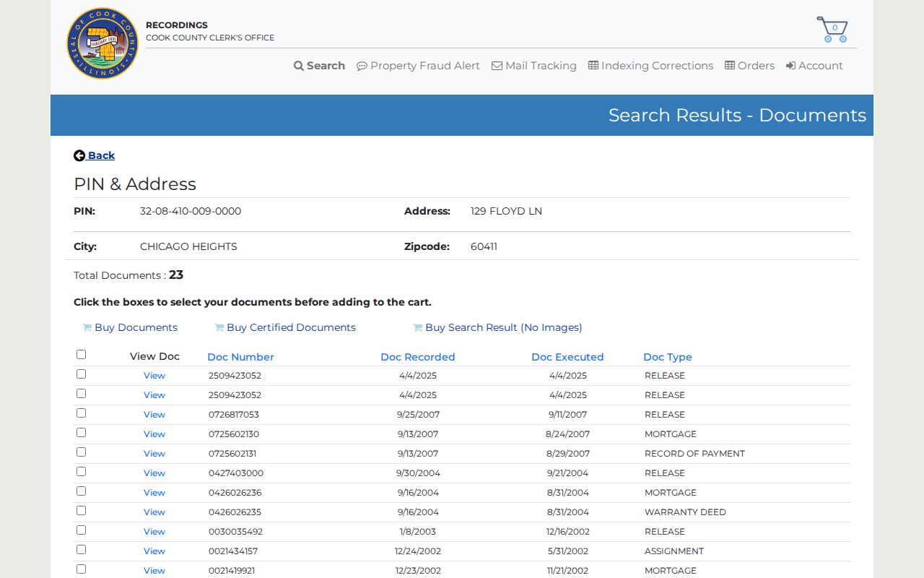This screenshot has width=924, height=578.
Task: Sort by Doc Type column
Action: (x=668, y=357)
